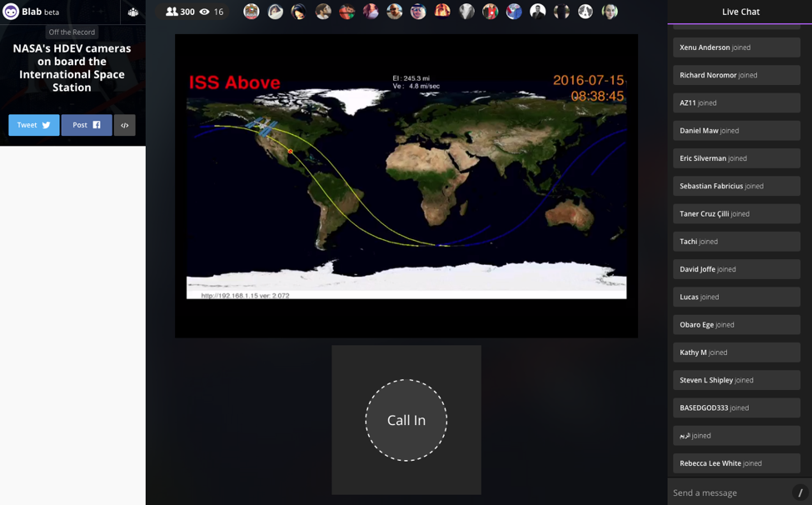Click "Daniel Maw joined" chat entry
This screenshot has height=505, width=812.
[736, 131]
